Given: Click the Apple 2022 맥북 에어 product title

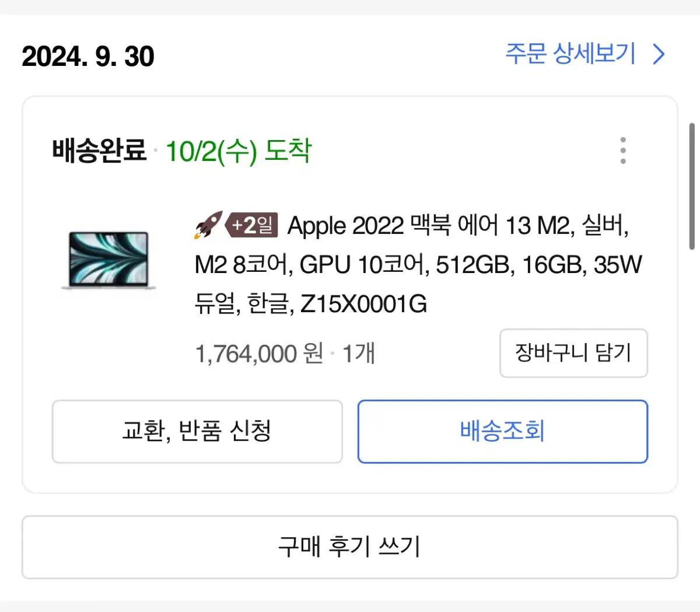Looking at the screenshot, I should pos(418,264).
